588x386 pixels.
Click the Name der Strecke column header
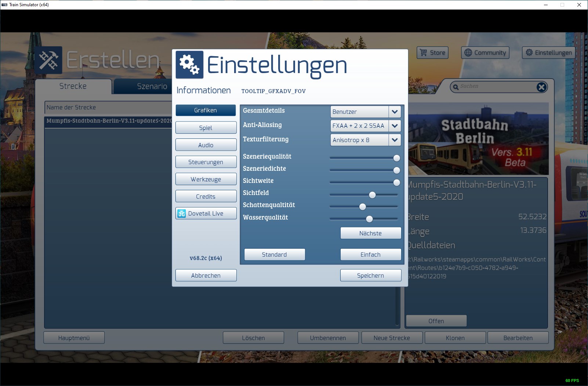click(x=109, y=107)
